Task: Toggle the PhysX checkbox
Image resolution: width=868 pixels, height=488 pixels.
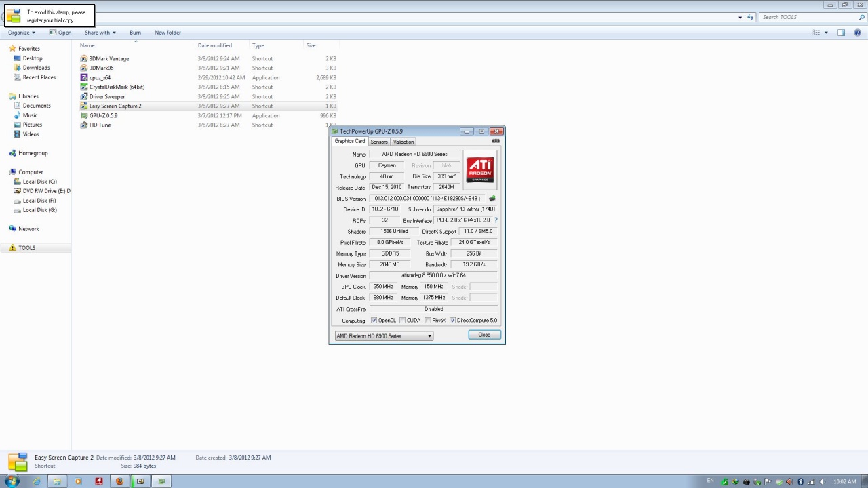Action: (x=428, y=321)
